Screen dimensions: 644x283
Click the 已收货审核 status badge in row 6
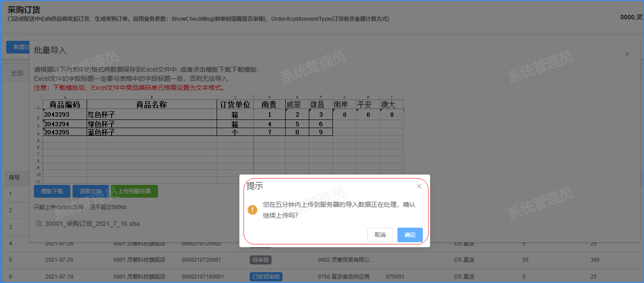[266, 277]
